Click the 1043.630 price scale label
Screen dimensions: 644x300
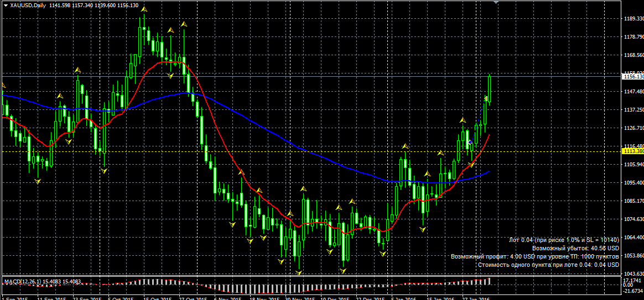click(633, 273)
